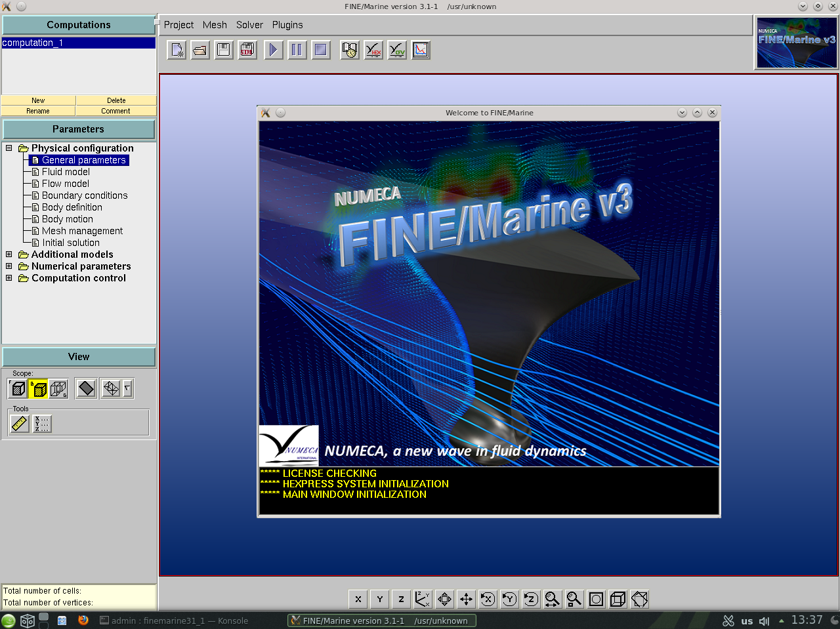Click the Parameters panel header
Viewport: 840px width, 629px height.
(79, 129)
